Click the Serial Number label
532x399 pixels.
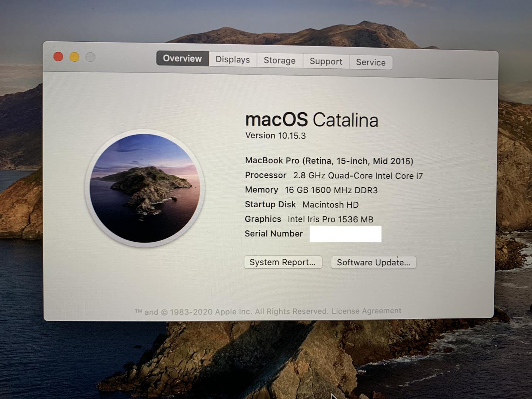coord(274,233)
